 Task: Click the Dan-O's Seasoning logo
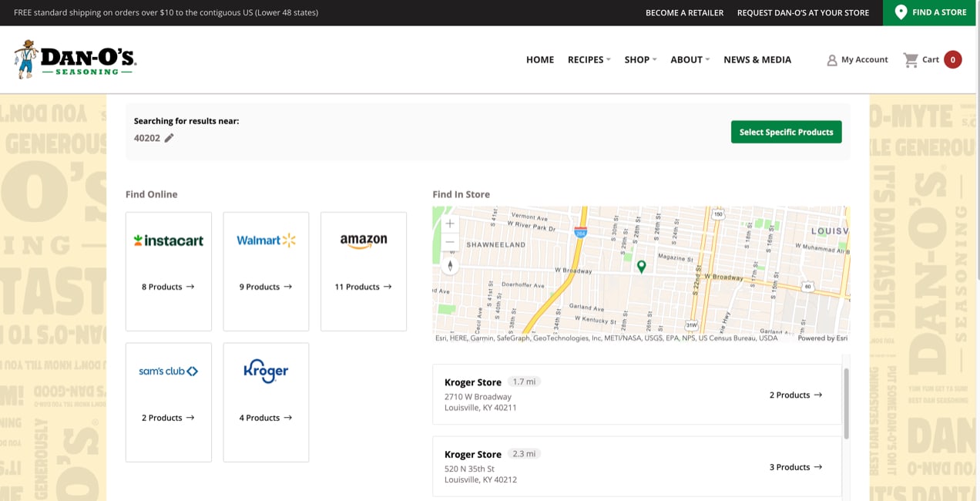click(x=73, y=59)
